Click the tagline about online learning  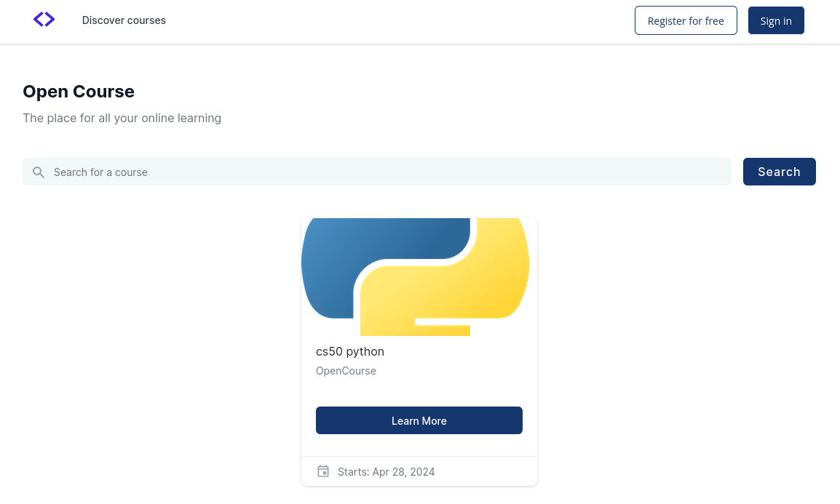point(122,119)
